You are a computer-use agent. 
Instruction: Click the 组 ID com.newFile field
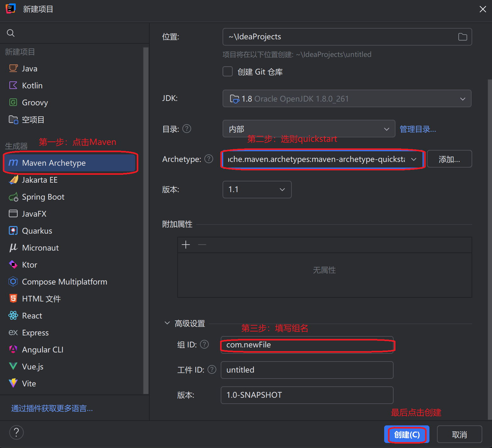coord(307,345)
